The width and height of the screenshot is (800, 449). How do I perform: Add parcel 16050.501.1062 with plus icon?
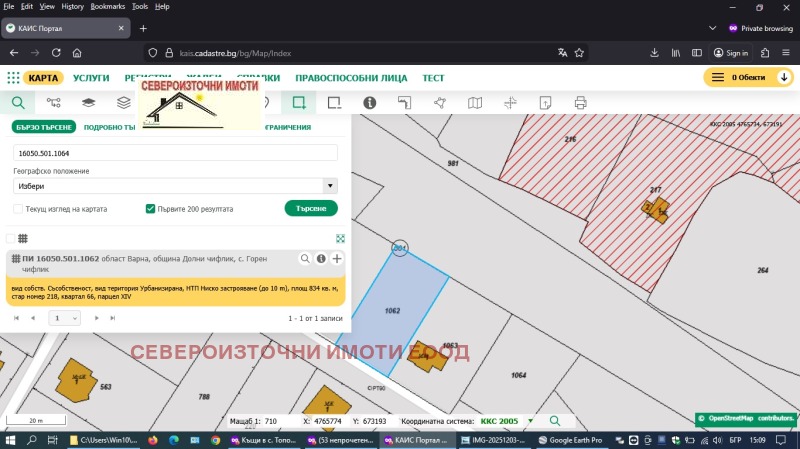pos(337,259)
